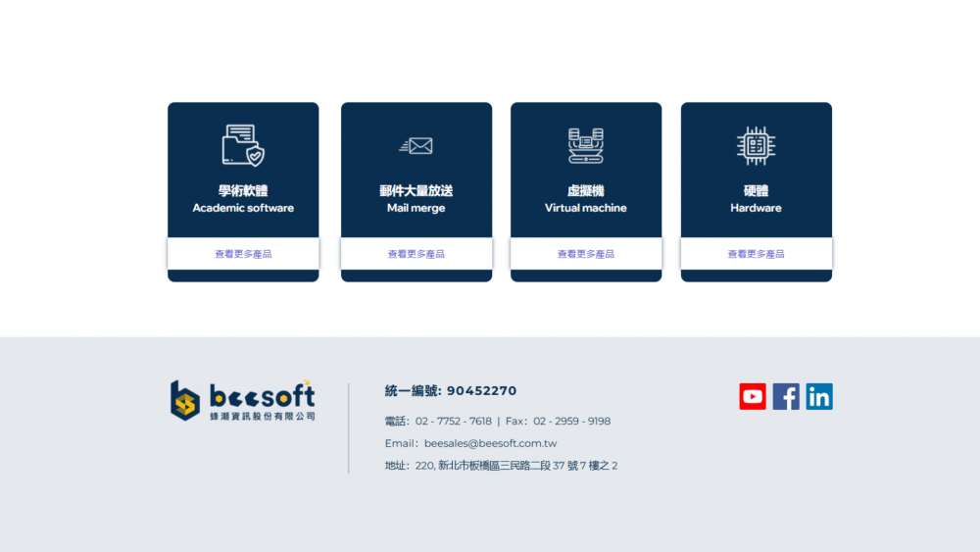This screenshot has height=552, width=980.
Task: Click the Academic software folder-shield icon
Action: click(243, 145)
